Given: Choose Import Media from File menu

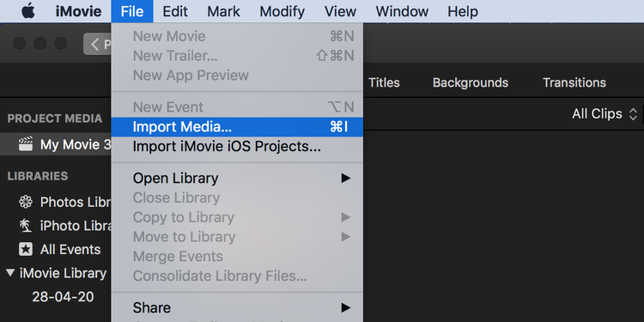Looking at the screenshot, I should tap(237, 127).
